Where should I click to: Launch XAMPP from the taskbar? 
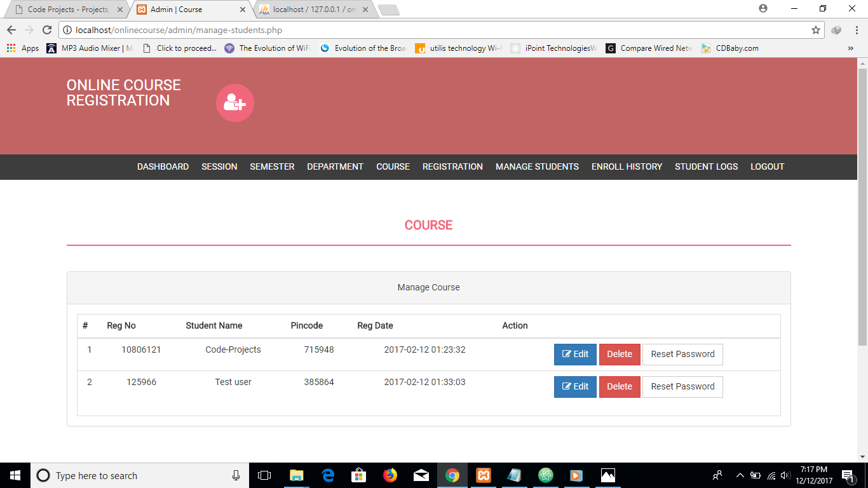[x=483, y=475]
